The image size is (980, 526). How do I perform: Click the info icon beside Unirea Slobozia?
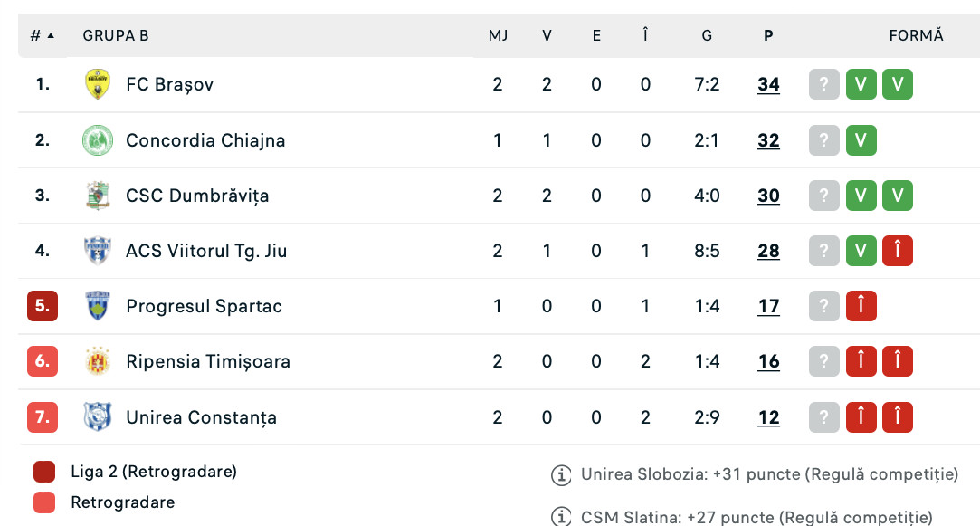click(x=561, y=474)
